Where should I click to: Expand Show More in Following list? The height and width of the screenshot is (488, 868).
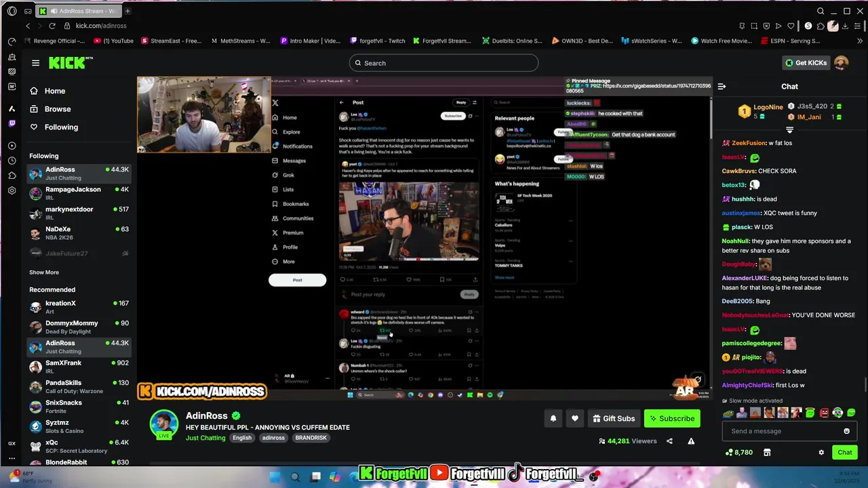pyautogui.click(x=44, y=272)
